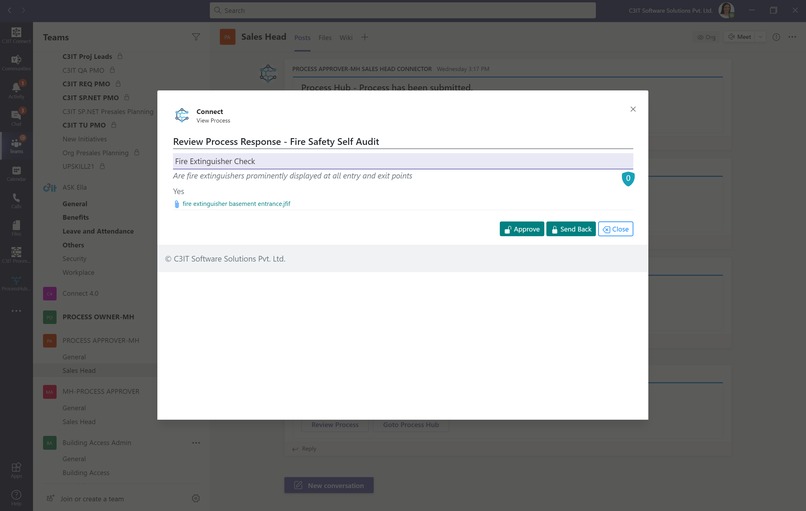Click Goto Process Hub button

tap(411, 425)
